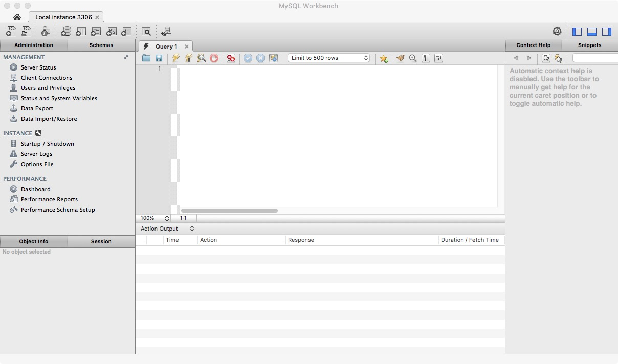This screenshot has height=364, width=618.
Task: Open the performance Dashboard
Action: (x=35, y=189)
